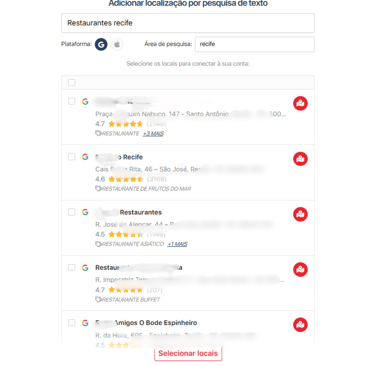Viewport: 375px width, 366px height.
Task: Expand +3 MAIS categories link
Action: pos(153,134)
